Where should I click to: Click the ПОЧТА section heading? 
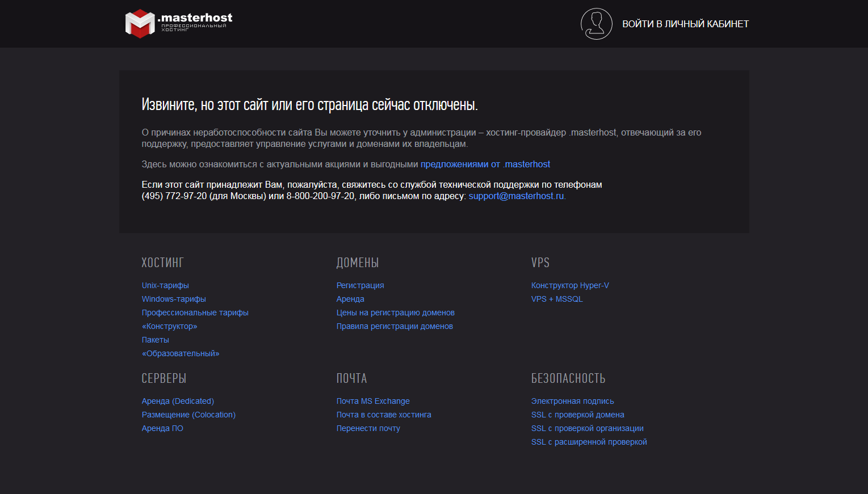[352, 378]
